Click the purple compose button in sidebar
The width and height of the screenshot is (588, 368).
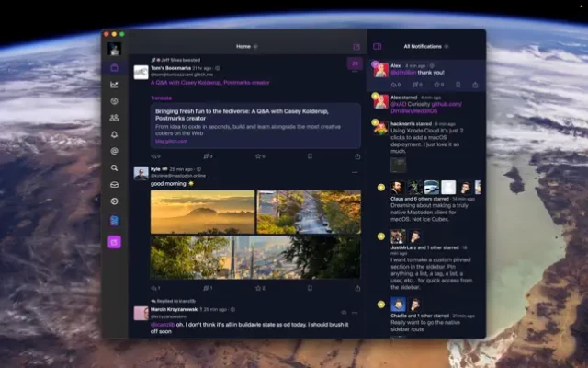[114, 242]
